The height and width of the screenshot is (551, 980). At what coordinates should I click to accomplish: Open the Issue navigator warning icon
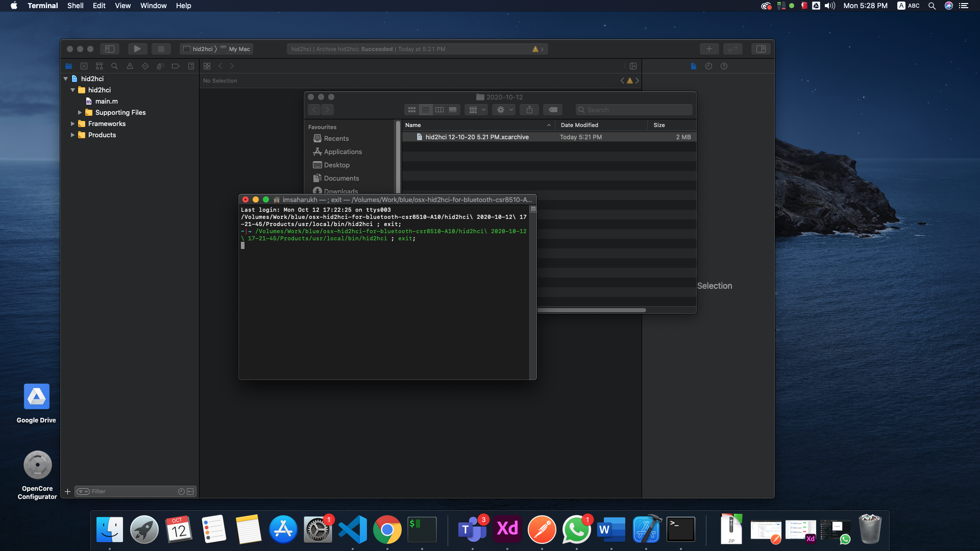point(130,66)
